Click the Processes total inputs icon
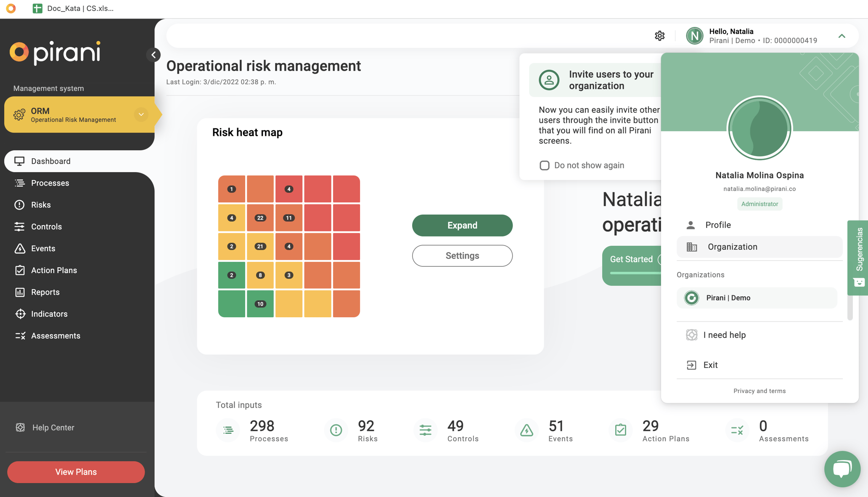The height and width of the screenshot is (497, 868). tap(228, 430)
